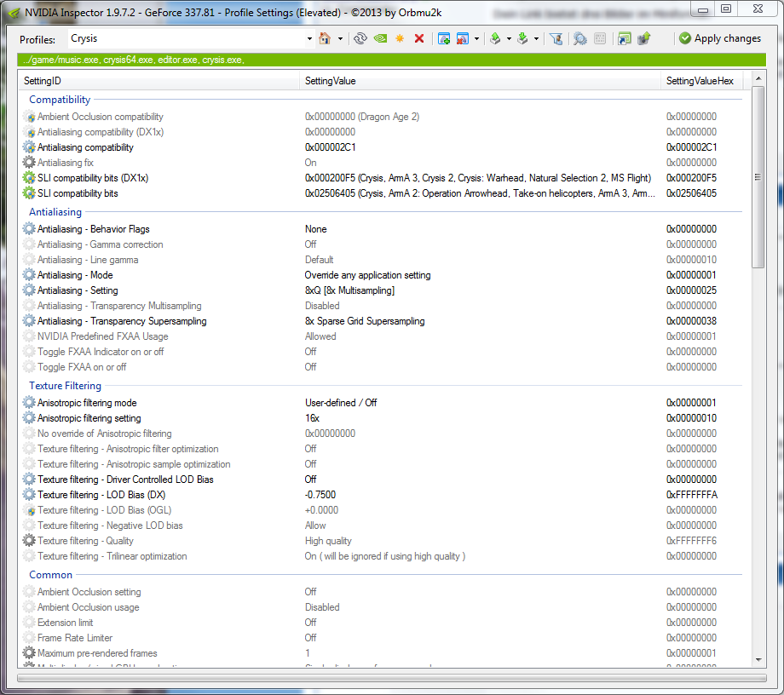Click the gear icon next to Texture filtering - Quality
This screenshot has width=784, height=695.
coord(29,541)
